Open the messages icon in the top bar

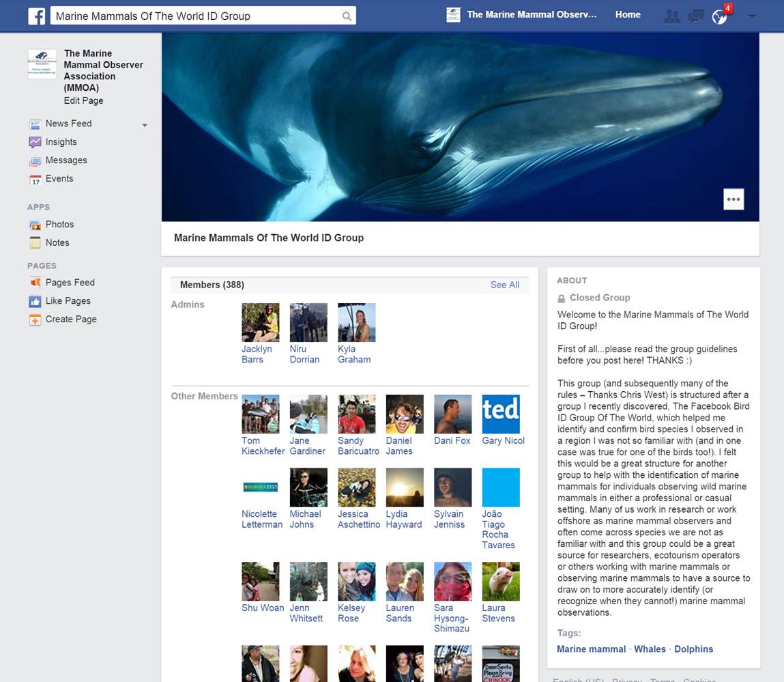point(695,16)
